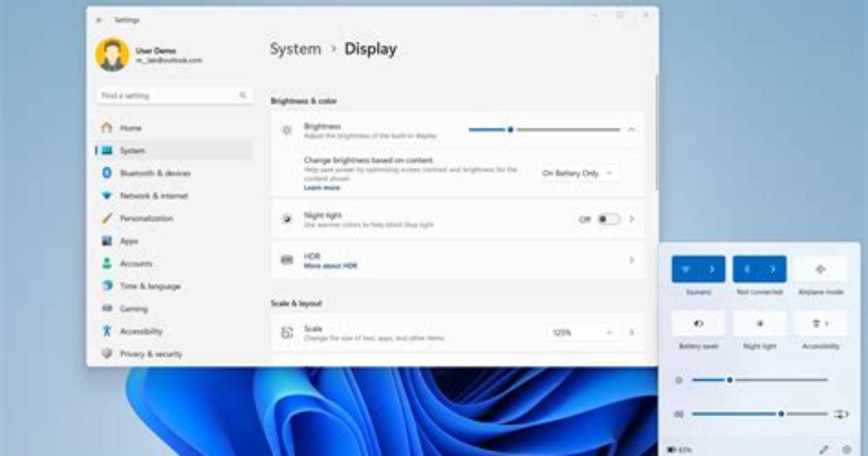Viewport: 868px width, 456px height.
Task: Open all settings via the gear icon
Action: pos(846,449)
